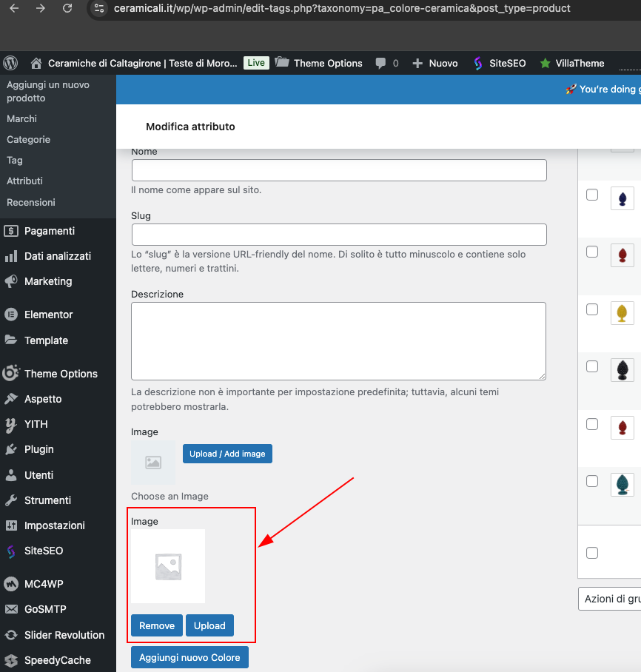
Task: Open the Attributi submenu item
Action: pyautogui.click(x=24, y=181)
